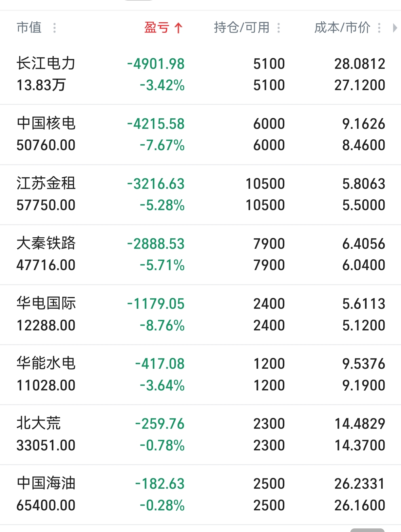Open the 华电国际 position details
This screenshot has height=532, width=401.
(200, 314)
